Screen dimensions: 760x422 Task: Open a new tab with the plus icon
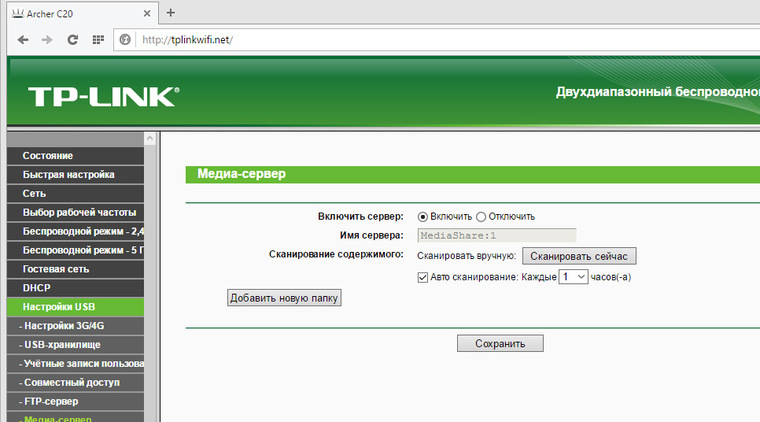point(171,13)
